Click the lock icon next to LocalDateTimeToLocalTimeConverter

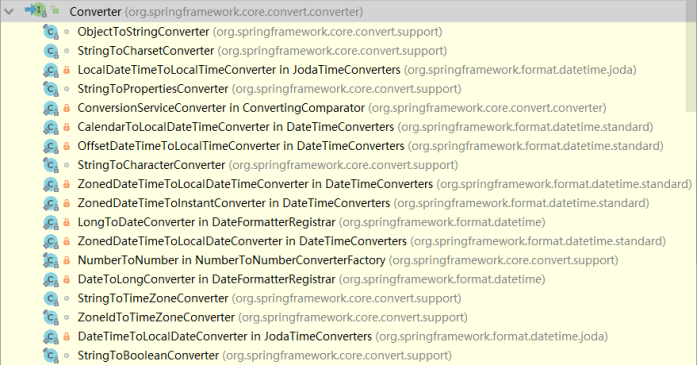pyautogui.click(x=66, y=70)
